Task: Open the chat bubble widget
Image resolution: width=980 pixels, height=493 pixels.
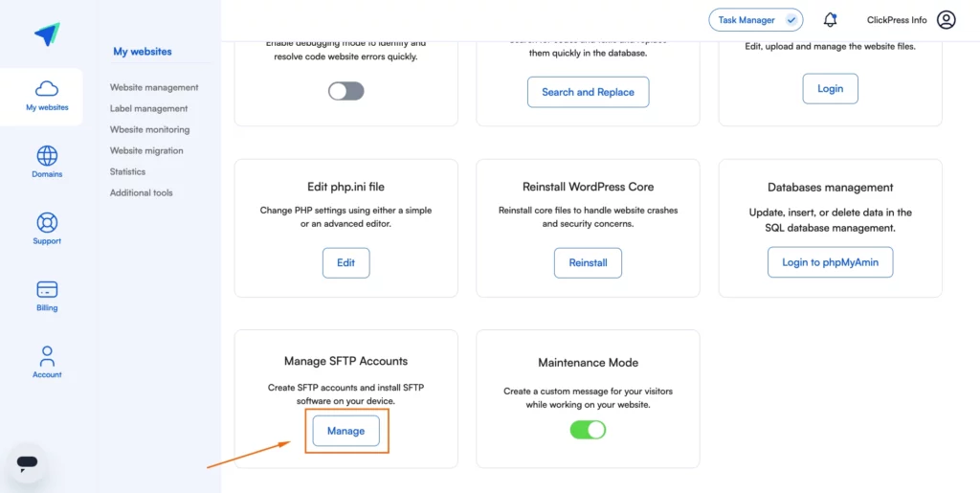Action: (x=27, y=463)
